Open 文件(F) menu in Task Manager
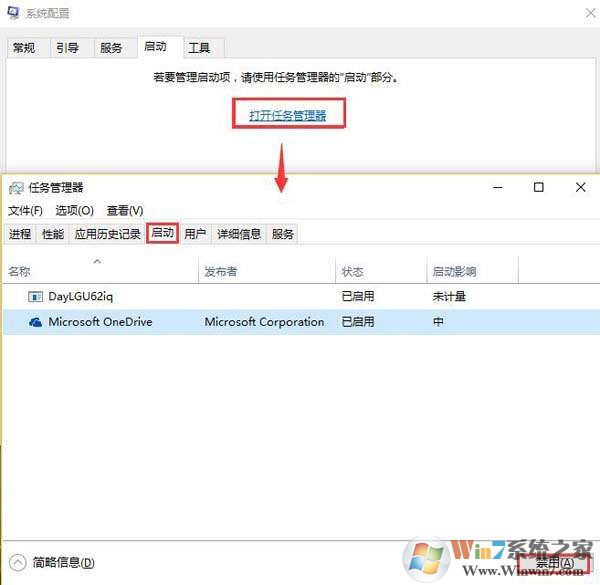The height and width of the screenshot is (585, 600). [25, 210]
